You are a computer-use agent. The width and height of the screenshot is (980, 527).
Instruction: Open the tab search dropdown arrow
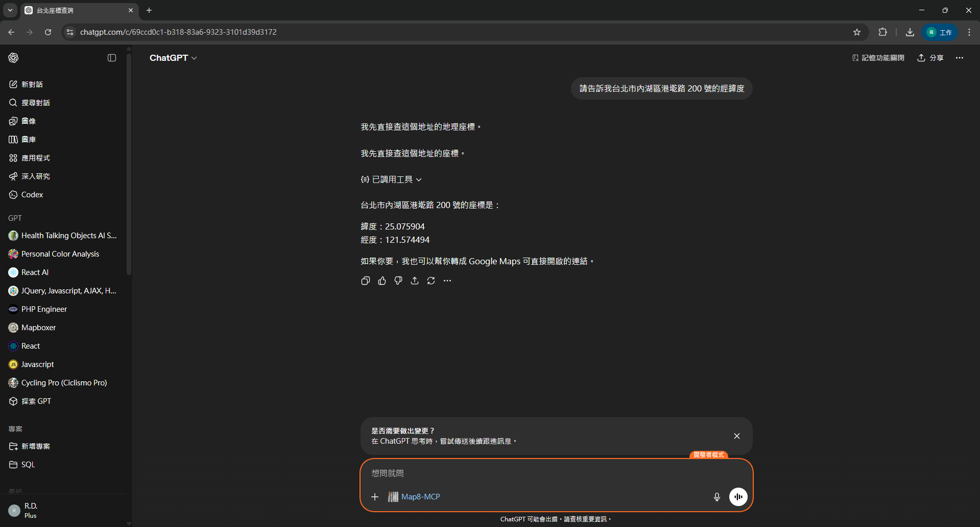(x=10, y=10)
